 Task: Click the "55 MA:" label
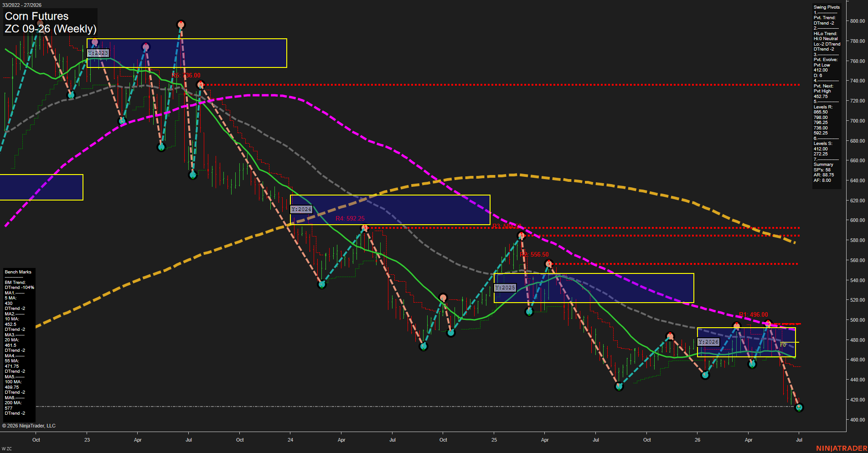click(x=12, y=361)
